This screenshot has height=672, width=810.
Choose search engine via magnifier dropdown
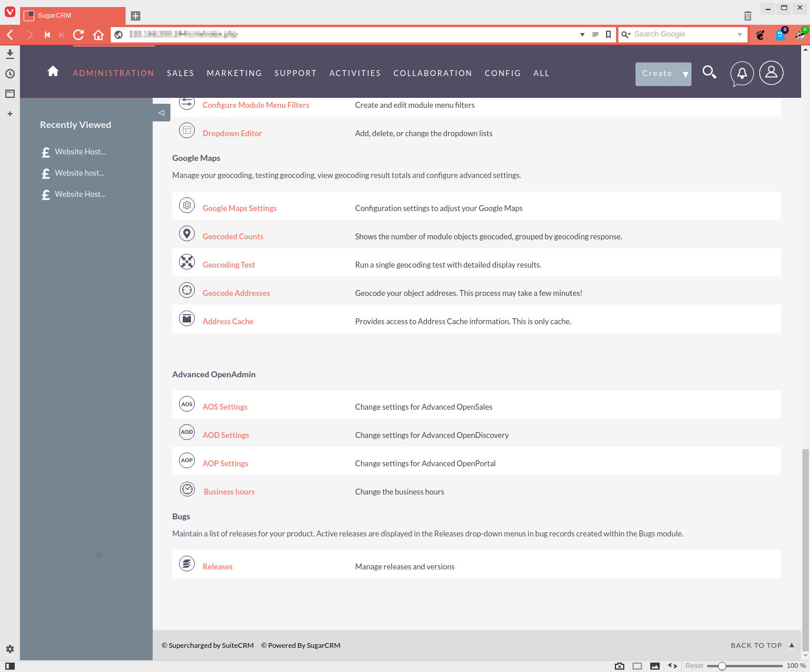pos(626,35)
